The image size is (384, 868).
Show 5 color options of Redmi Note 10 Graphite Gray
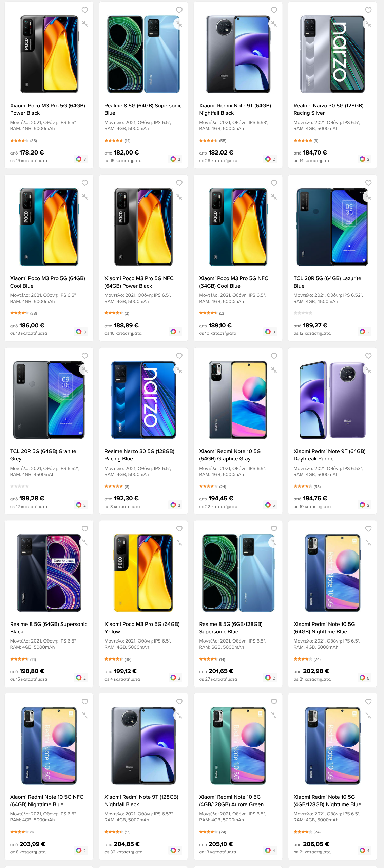pyautogui.click(x=270, y=505)
